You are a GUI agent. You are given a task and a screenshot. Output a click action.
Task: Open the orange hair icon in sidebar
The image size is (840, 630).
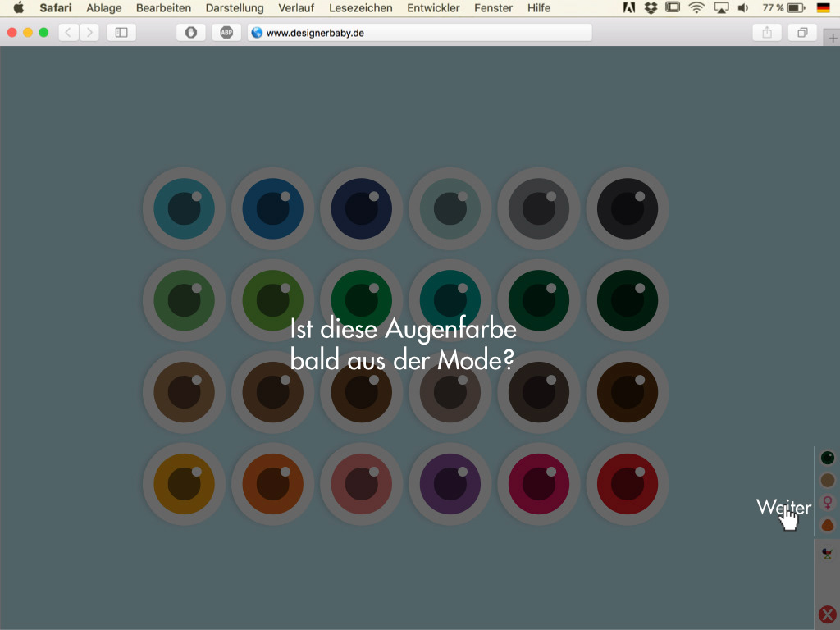pos(828,524)
